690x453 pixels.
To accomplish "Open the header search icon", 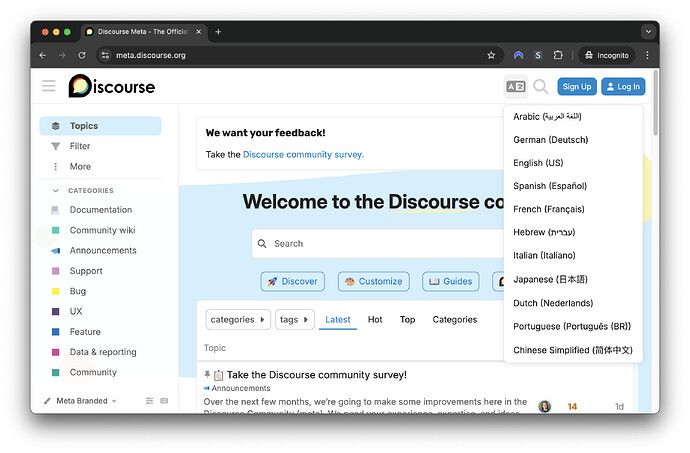I will [540, 86].
